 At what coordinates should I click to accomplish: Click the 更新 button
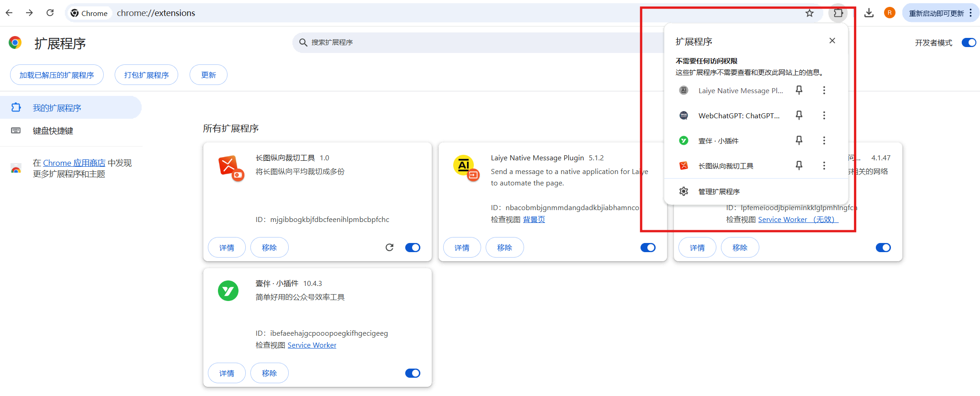point(208,75)
